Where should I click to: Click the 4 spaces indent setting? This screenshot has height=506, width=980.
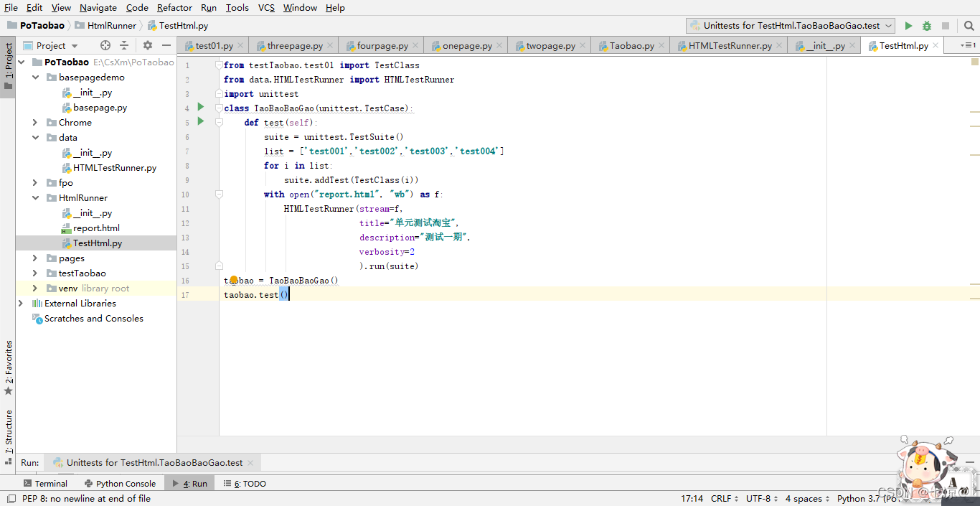[807, 499]
